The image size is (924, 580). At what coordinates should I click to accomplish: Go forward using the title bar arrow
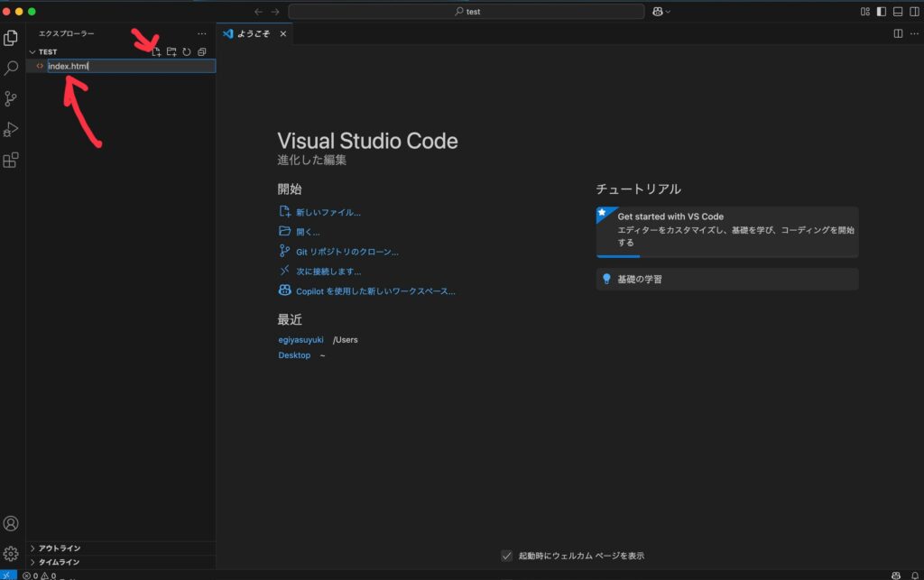click(275, 12)
